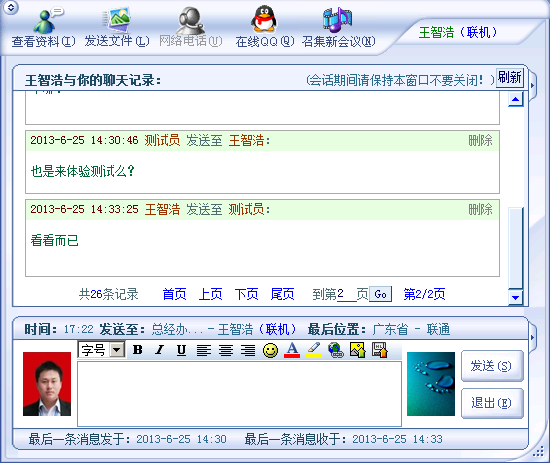Go to 首页 first page
The image size is (550, 463).
tap(174, 294)
